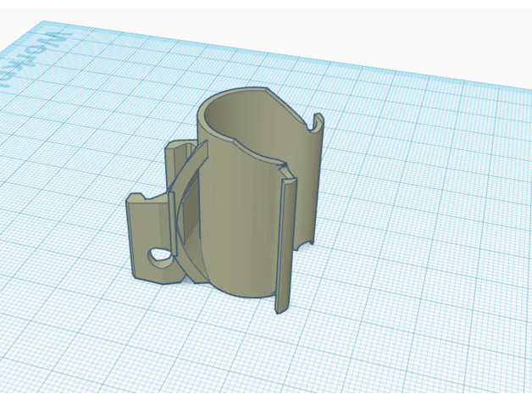532x400 pixels.
Task: Click the bottom tip of the front rib
Action: coord(277,310)
